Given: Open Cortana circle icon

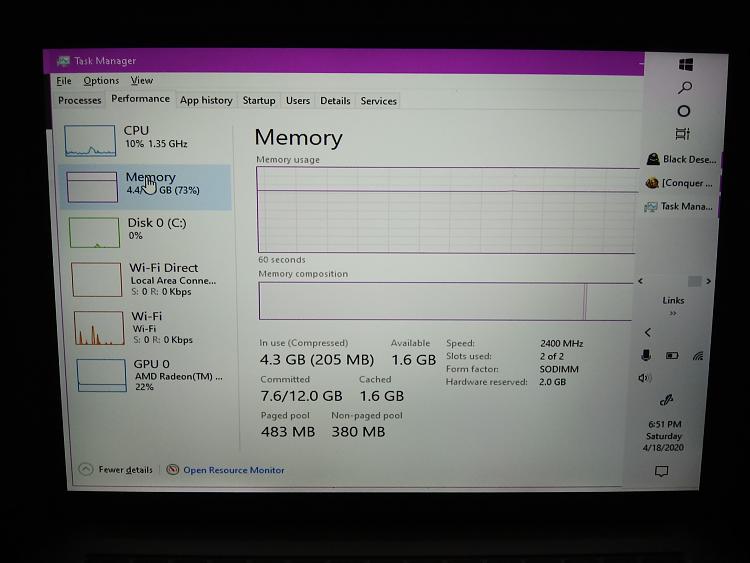Looking at the screenshot, I should (x=684, y=111).
